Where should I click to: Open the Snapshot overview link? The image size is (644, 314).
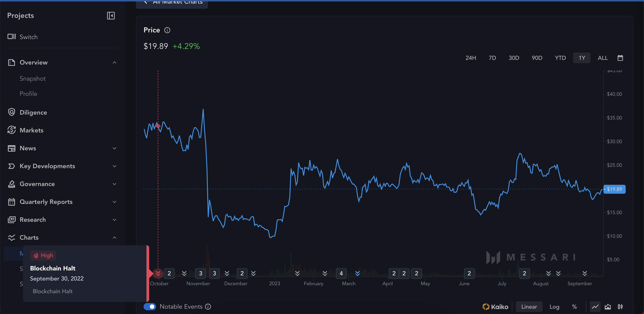(33, 79)
